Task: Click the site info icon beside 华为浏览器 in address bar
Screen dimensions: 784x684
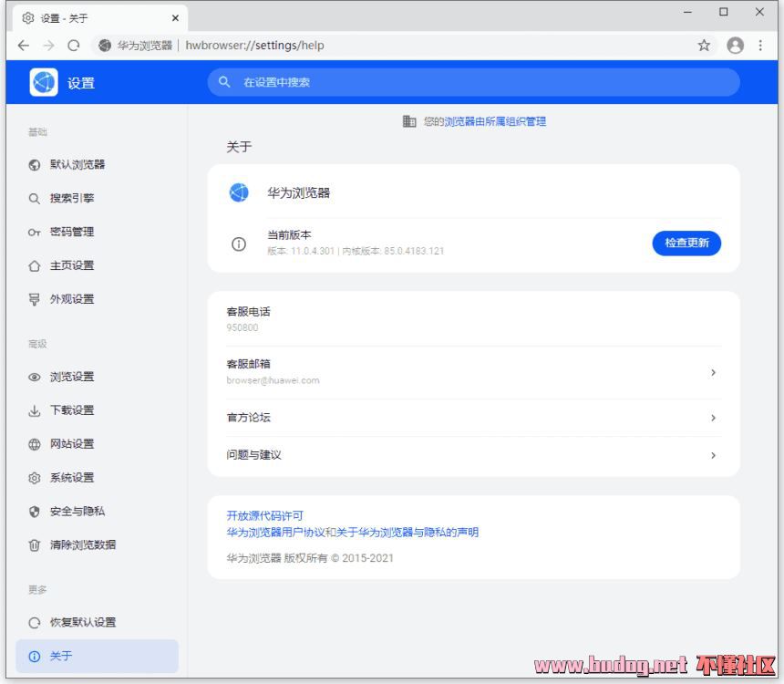Action: click(x=105, y=46)
